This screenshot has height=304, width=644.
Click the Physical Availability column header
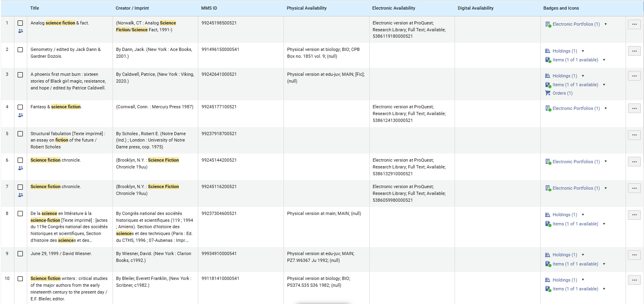(307, 8)
